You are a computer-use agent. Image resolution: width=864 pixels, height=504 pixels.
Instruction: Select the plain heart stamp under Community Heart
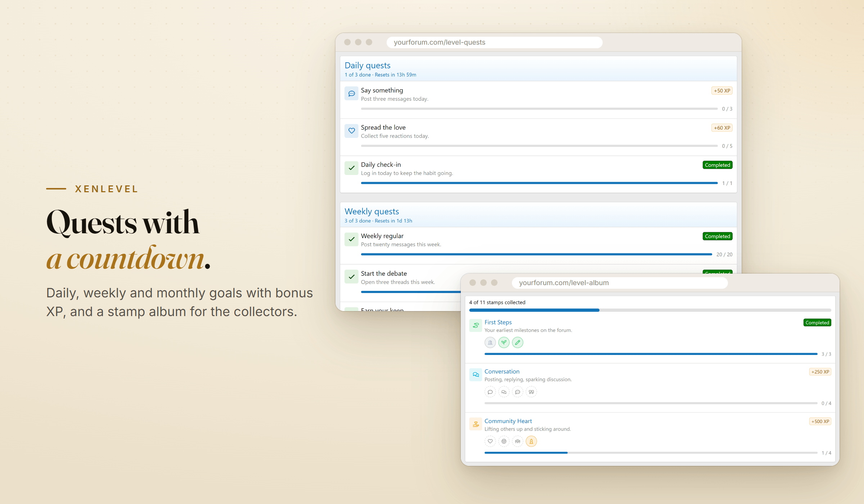click(490, 441)
